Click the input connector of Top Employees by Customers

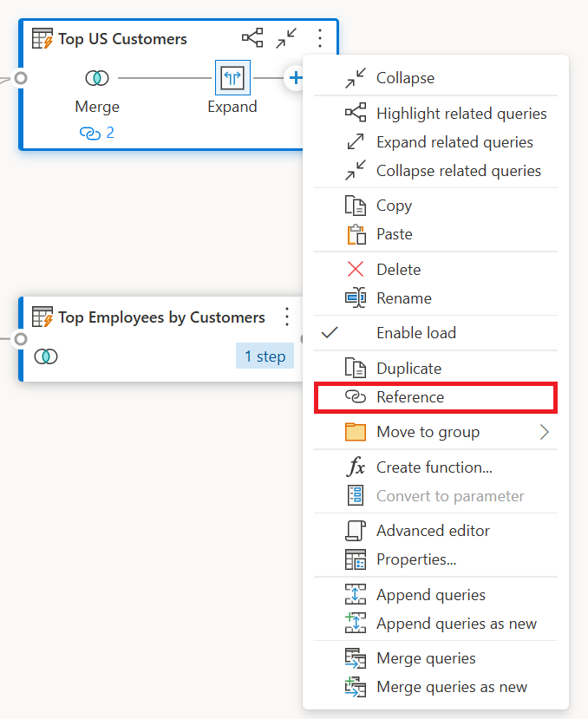point(21,339)
